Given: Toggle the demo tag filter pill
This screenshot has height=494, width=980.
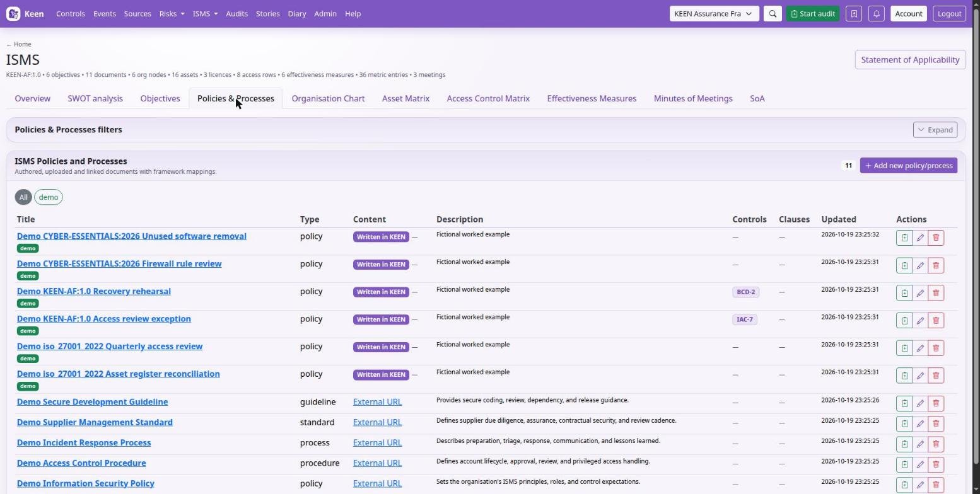Looking at the screenshot, I should coord(49,197).
